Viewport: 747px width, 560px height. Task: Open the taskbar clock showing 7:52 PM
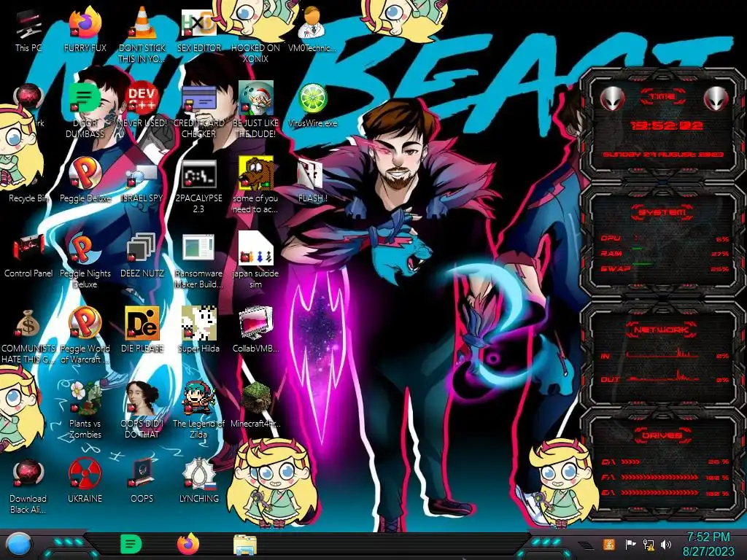(x=708, y=544)
